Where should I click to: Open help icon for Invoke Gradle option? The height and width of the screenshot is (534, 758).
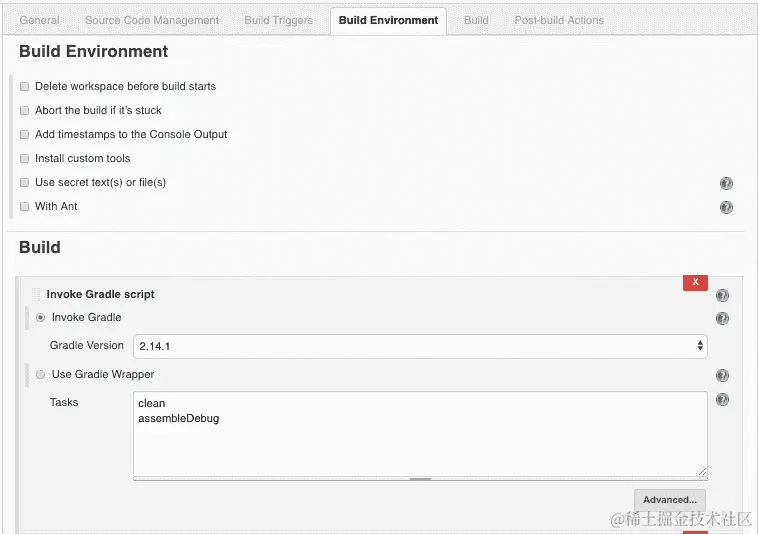[722, 318]
